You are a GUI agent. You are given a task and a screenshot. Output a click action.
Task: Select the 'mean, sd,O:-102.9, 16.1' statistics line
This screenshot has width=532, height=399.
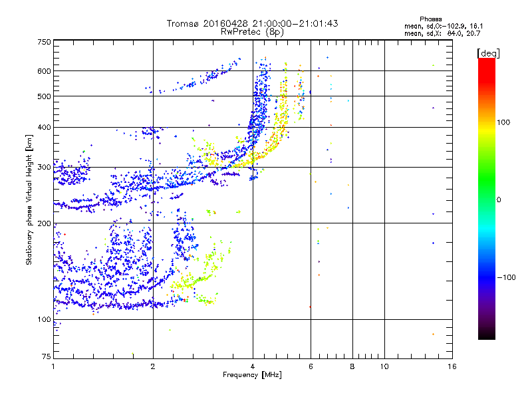click(444, 26)
